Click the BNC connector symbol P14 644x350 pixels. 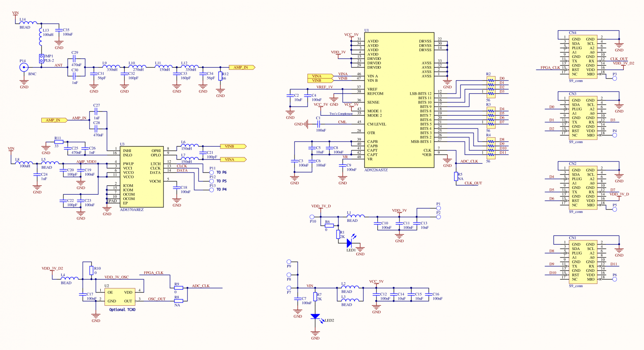pyautogui.click(x=24, y=67)
